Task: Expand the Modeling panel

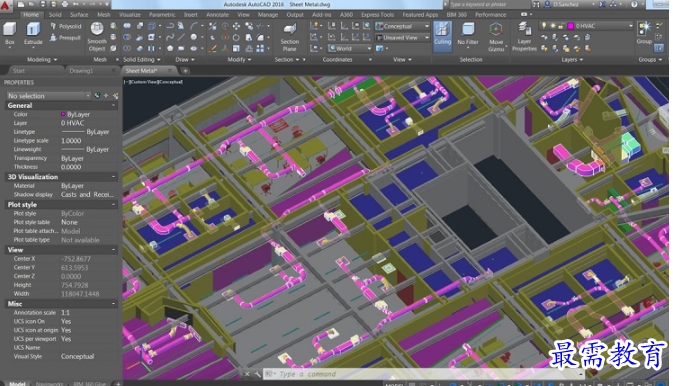Action: [x=42, y=60]
